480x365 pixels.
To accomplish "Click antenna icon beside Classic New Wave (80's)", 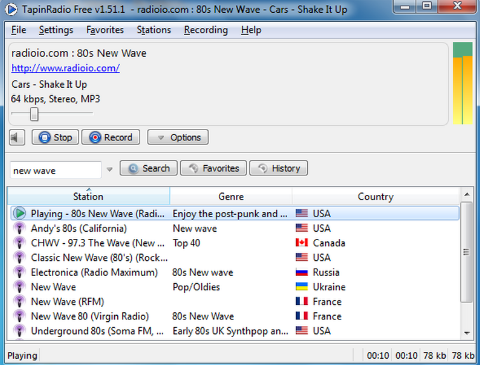I will pos(19,258).
